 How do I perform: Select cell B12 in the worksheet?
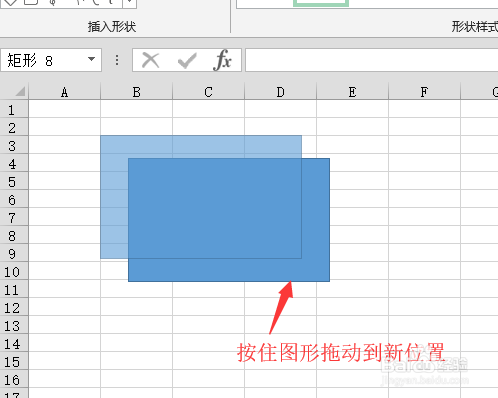tap(136, 307)
